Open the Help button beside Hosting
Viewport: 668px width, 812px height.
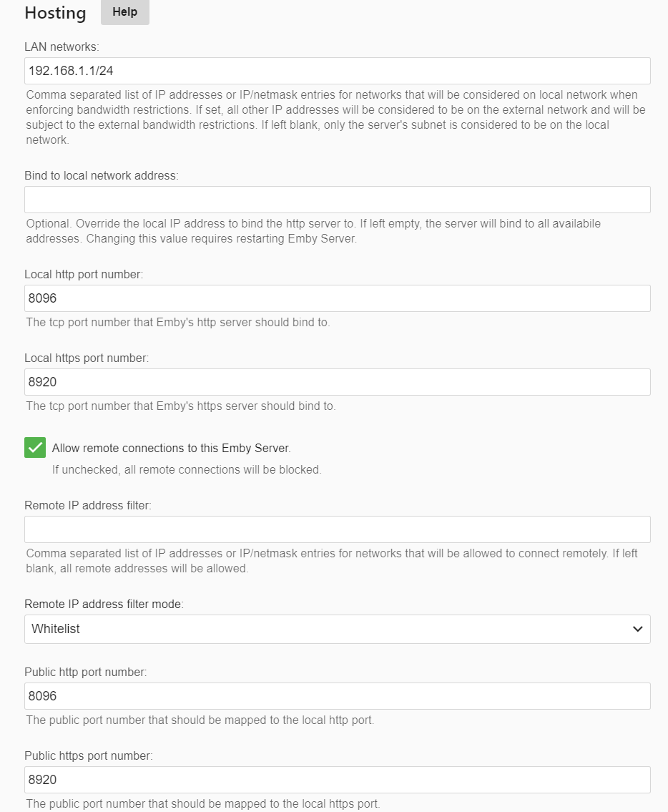125,12
